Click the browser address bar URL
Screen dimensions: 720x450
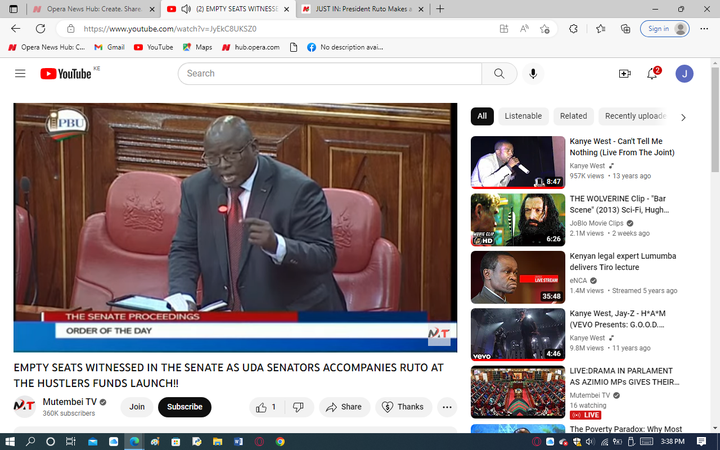click(x=170, y=28)
